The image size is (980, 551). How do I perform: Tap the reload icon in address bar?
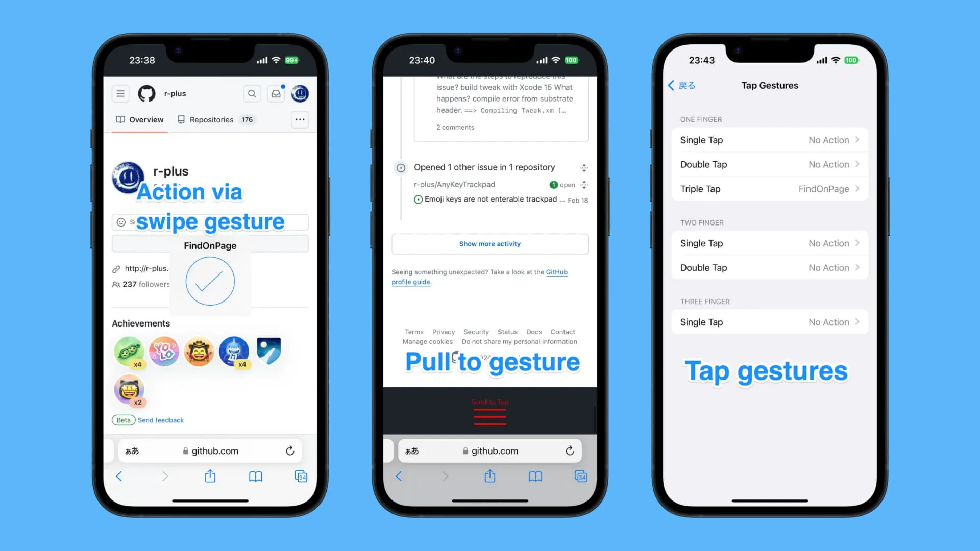pos(290,450)
